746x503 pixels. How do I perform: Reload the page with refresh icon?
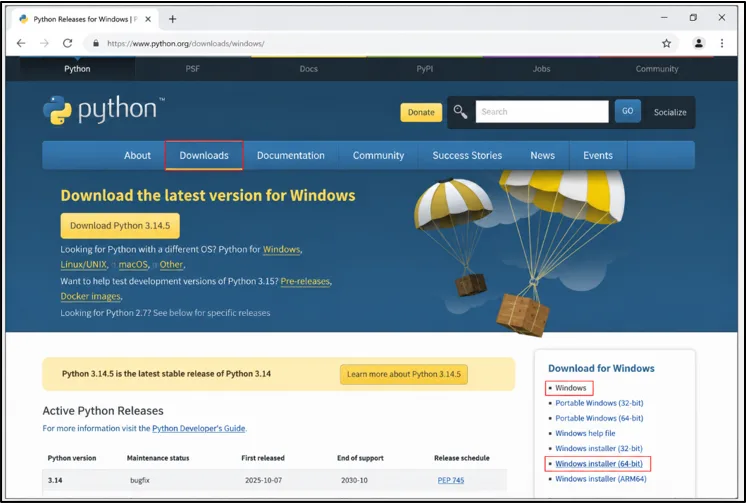pyautogui.click(x=68, y=43)
